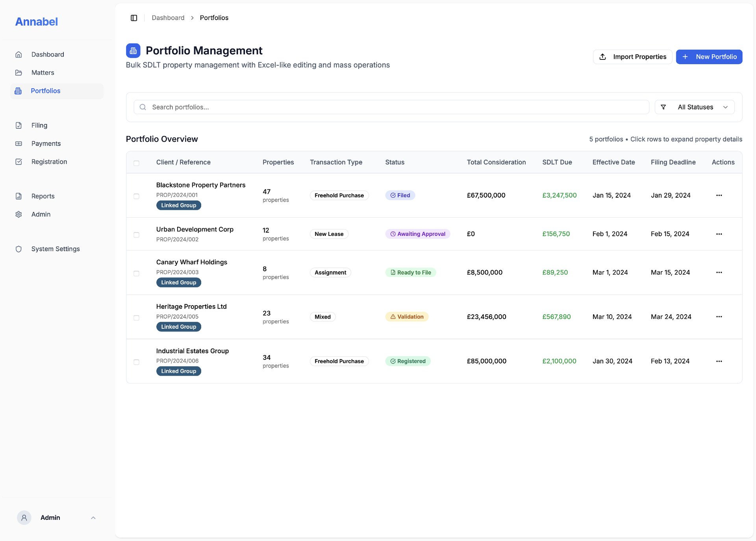Toggle the select-all checkbox in table header
The width and height of the screenshot is (756, 541).
tap(137, 163)
